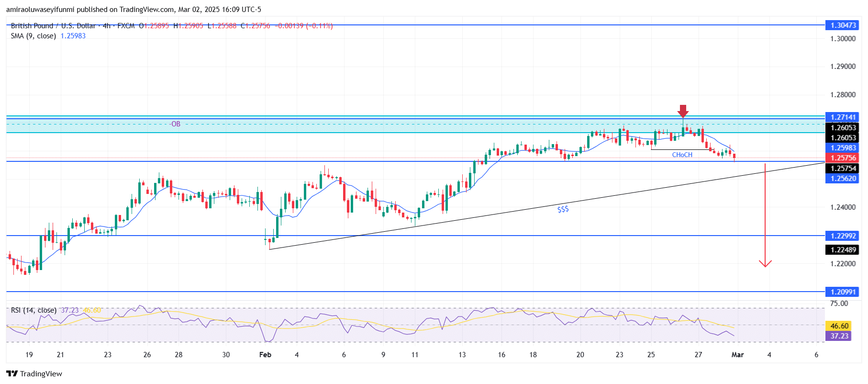868x384 pixels.
Task: Select the OB order block label
Action: click(176, 124)
